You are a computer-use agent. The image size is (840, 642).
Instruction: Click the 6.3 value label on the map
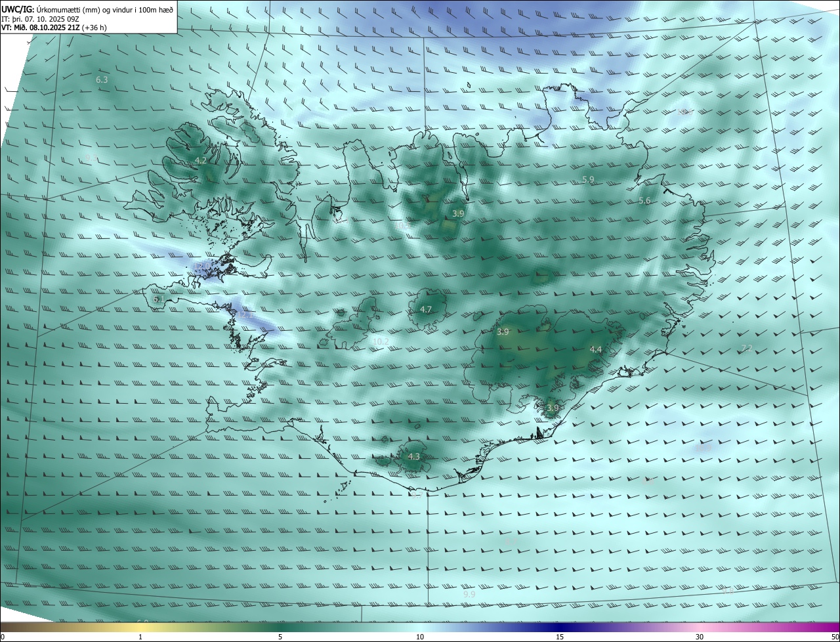coord(102,79)
